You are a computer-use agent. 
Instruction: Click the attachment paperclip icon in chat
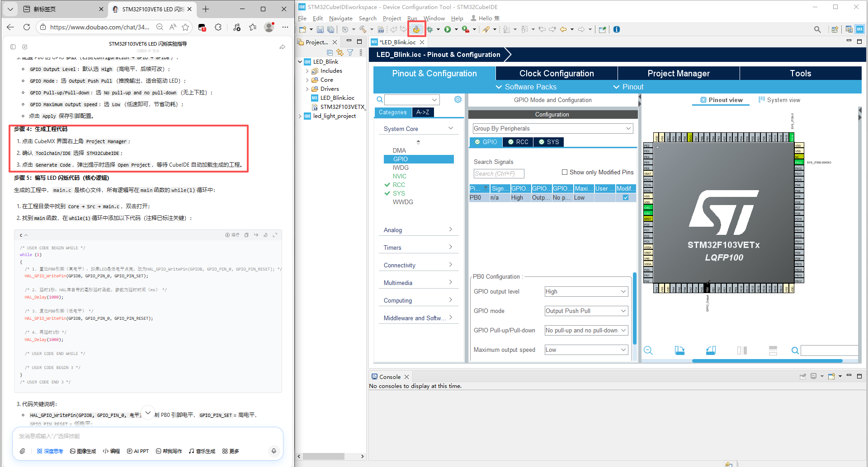pos(22,451)
